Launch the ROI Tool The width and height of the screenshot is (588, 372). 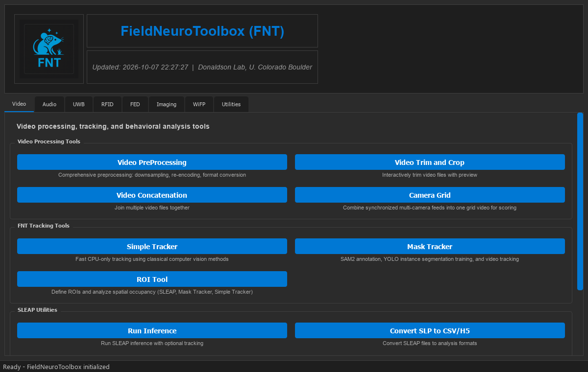(152, 279)
